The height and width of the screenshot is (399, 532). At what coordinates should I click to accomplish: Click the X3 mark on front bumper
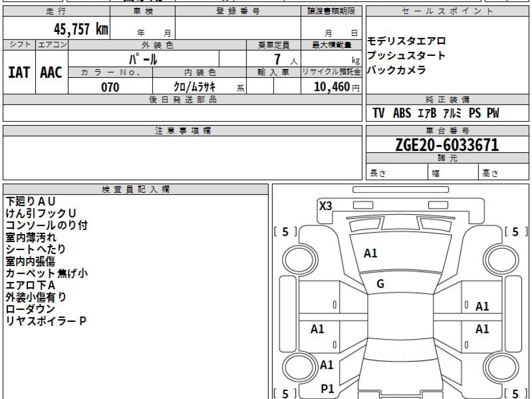[x=326, y=206]
